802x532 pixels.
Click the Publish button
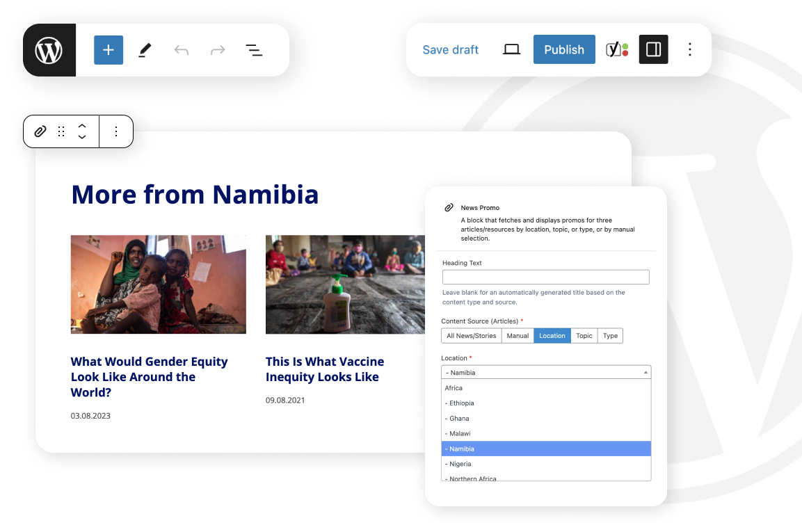pyautogui.click(x=564, y=49)
